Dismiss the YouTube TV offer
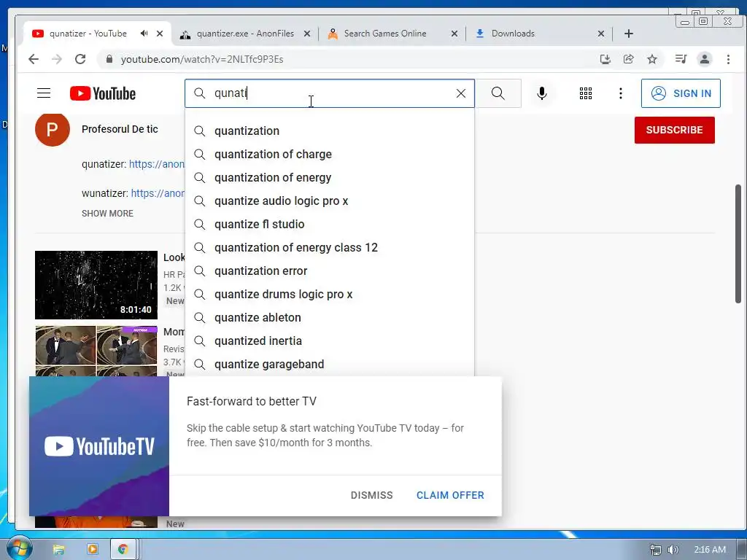747x560 pixels. 371,495
